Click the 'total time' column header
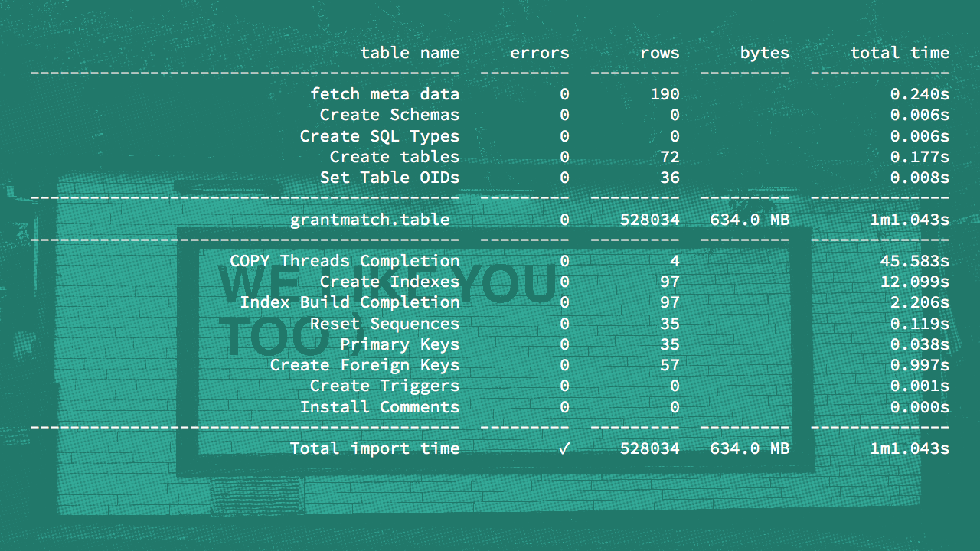Image resolution: width=980 pixels, height=551 pixels. [x=900, y=53]
